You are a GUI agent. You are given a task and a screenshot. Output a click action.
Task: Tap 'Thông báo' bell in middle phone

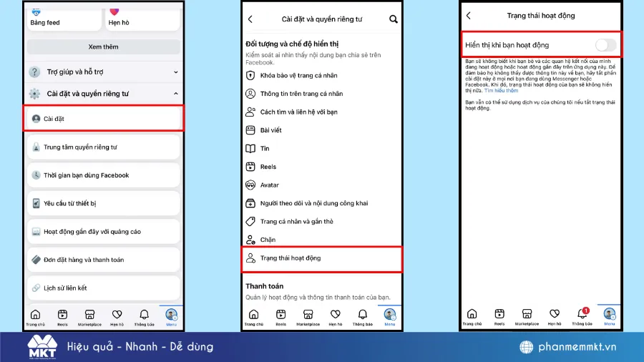(x=363, y=317)
